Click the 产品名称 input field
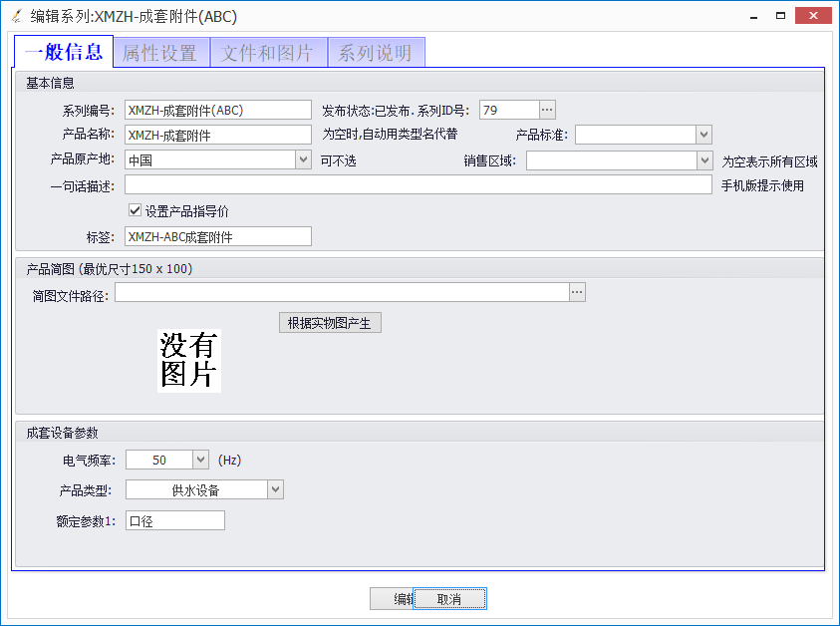Viewport: 840px width, 626px height. pos(218,135)
